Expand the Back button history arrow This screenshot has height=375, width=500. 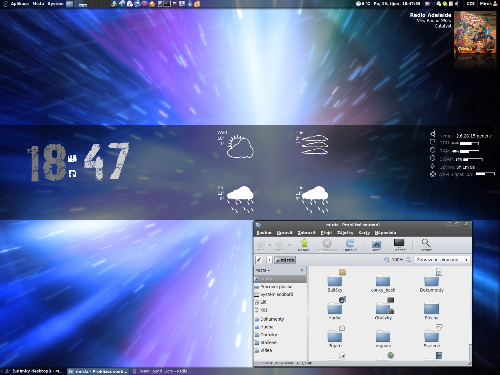(x=270, y=245)
